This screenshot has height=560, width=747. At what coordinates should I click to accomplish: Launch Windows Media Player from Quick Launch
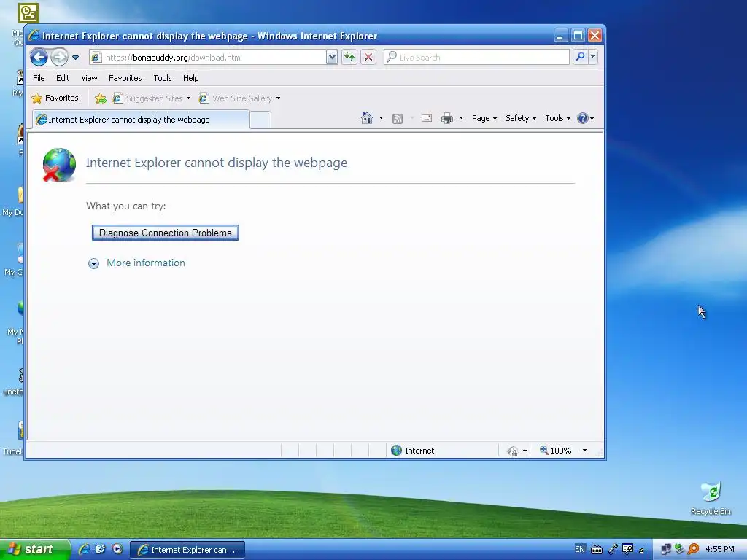(x=117, y=549)
